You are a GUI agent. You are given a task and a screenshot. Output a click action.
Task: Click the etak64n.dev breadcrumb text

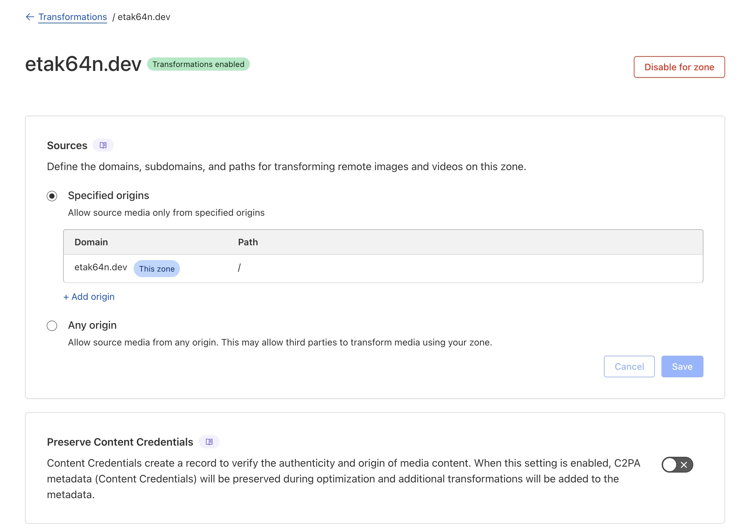coord(144,17)
